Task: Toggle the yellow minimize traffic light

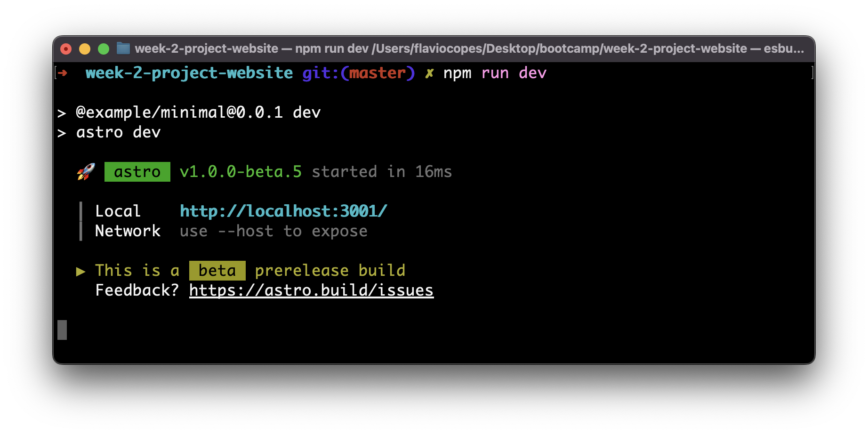Action: point(84,48)
